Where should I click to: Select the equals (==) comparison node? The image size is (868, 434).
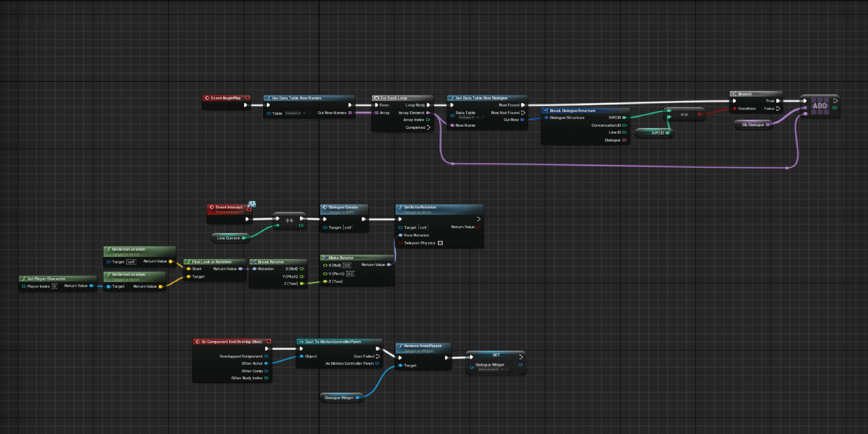(684, 115)
